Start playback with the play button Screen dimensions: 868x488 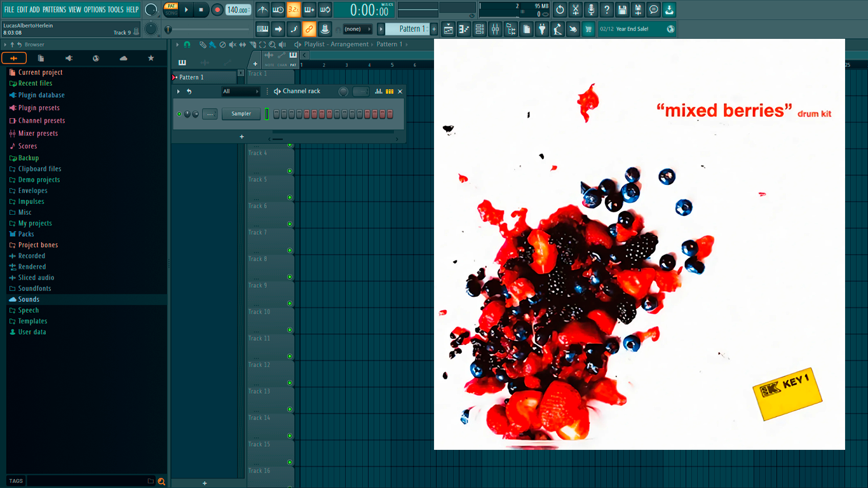pos(186,10)
